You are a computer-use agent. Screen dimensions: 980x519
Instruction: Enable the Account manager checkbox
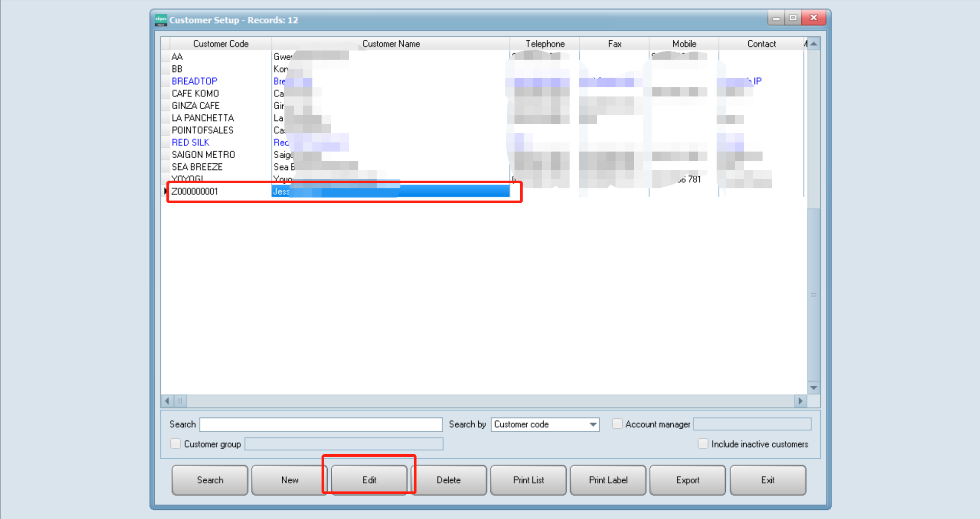617,424
